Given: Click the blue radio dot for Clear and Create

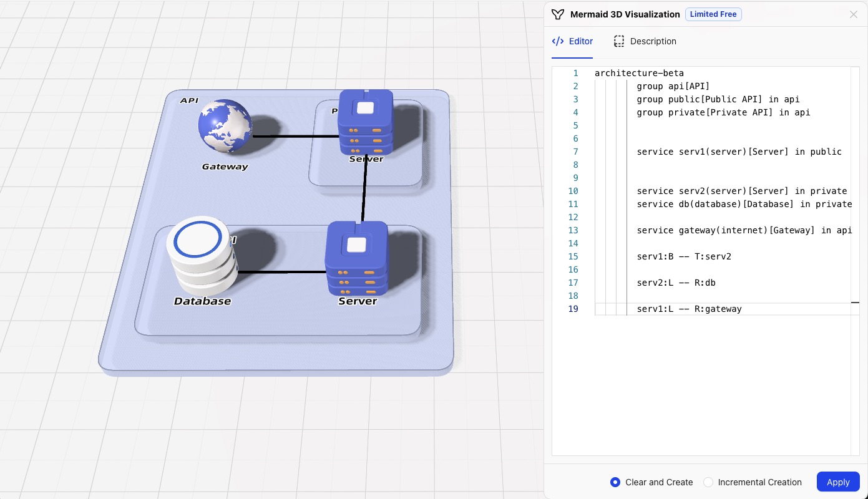Looking at the screenshot, I should 615,482.
